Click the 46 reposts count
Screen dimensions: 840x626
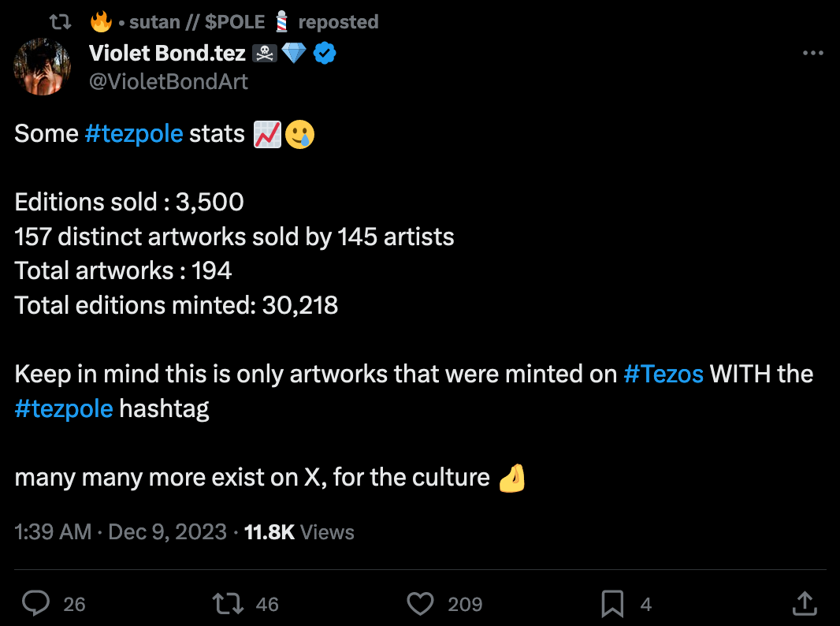[x=267, y=604]
